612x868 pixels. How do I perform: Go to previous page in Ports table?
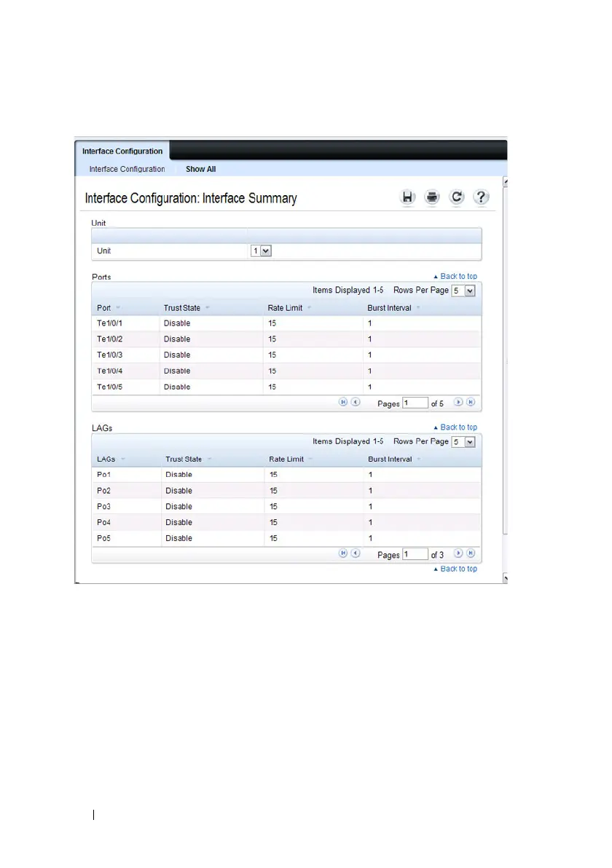pos(356,403)
